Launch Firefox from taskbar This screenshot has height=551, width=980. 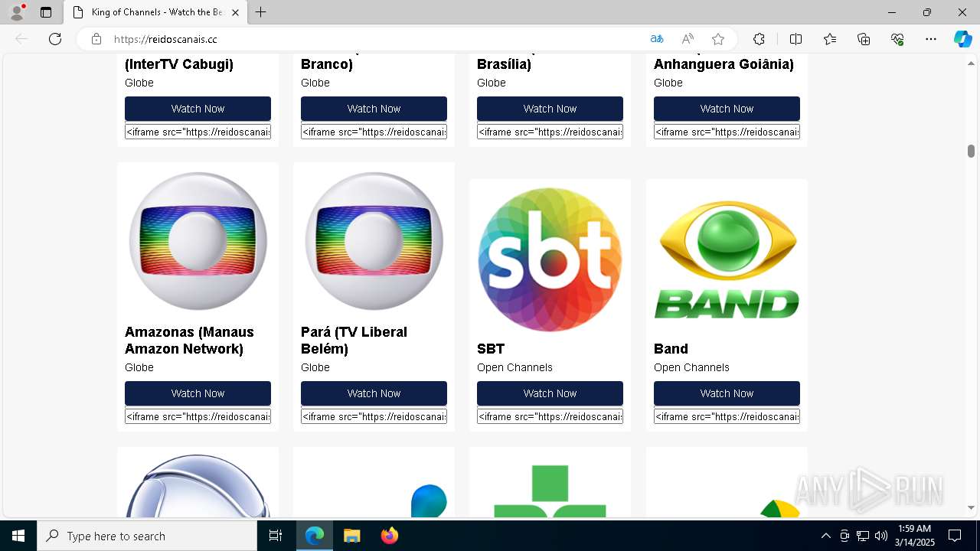[x=389, y=536]
